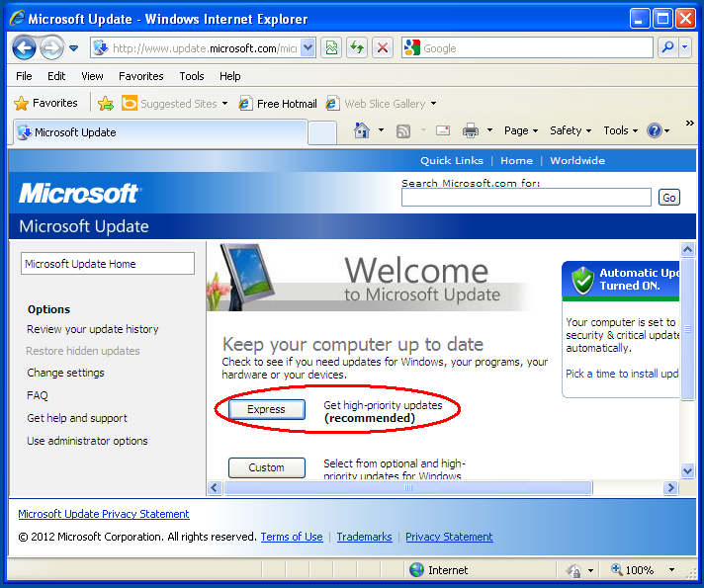Expand the address bar history dropdown
The image size is (704, 588).
(x=308, y=48)
